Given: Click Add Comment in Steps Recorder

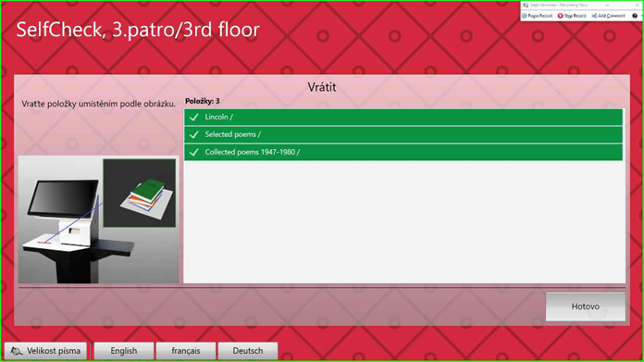Looking at the screenshot, I should (608, 16).
